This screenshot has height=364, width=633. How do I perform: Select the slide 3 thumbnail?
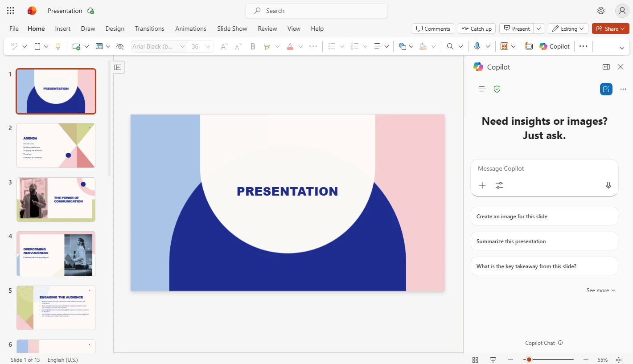[56, 200]
